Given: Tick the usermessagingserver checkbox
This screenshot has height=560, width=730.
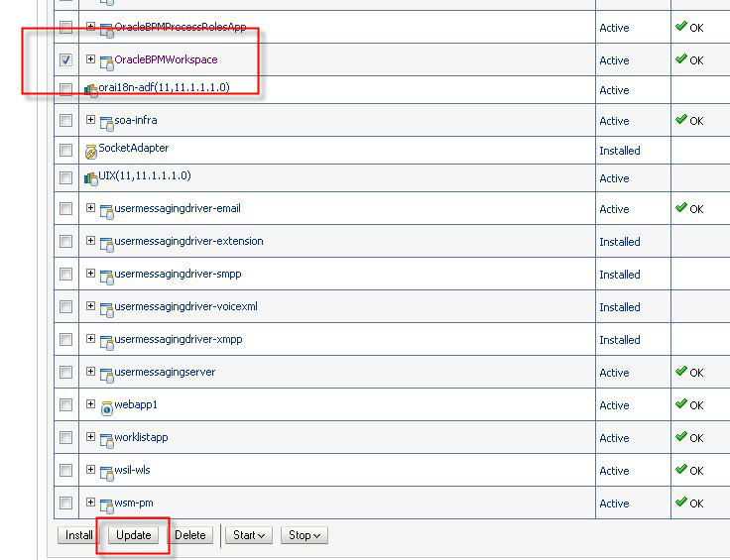Looking at the screenshot, I should coord(65,372).
